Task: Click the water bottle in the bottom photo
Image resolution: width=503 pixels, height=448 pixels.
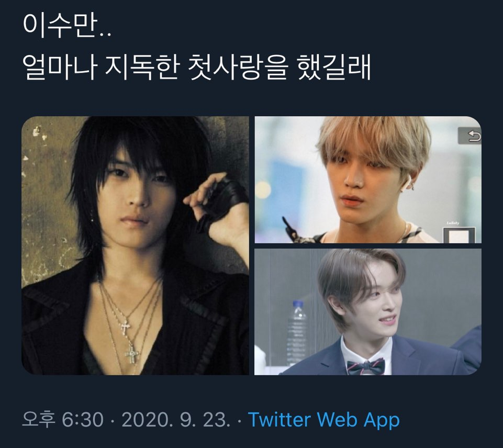Action: point(297,333)
